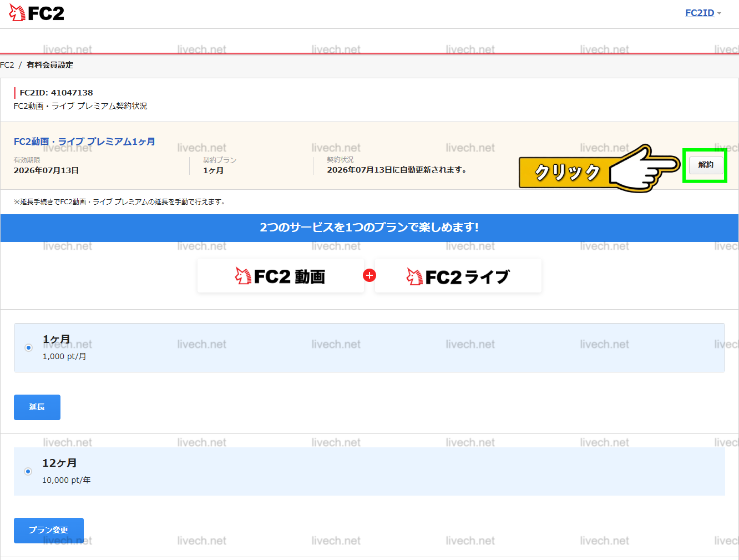Click the FC2 動画 service card
The width and height of the screenshot is (739, 560).
pos(281,276)
